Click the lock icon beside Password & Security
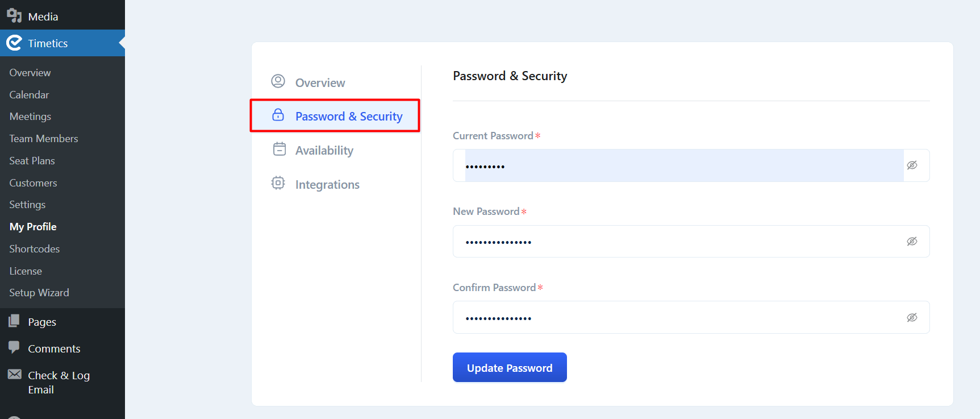The width and height of the screenshot is (980, 419). coord(278,115)
